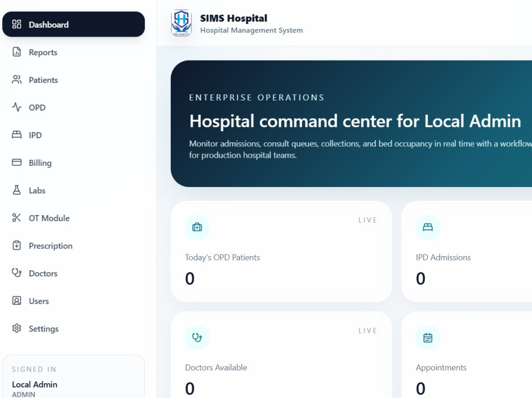Screen dimensions: 532x398
Task: Click the Billing credit card icon
Action: coord(16,163)
